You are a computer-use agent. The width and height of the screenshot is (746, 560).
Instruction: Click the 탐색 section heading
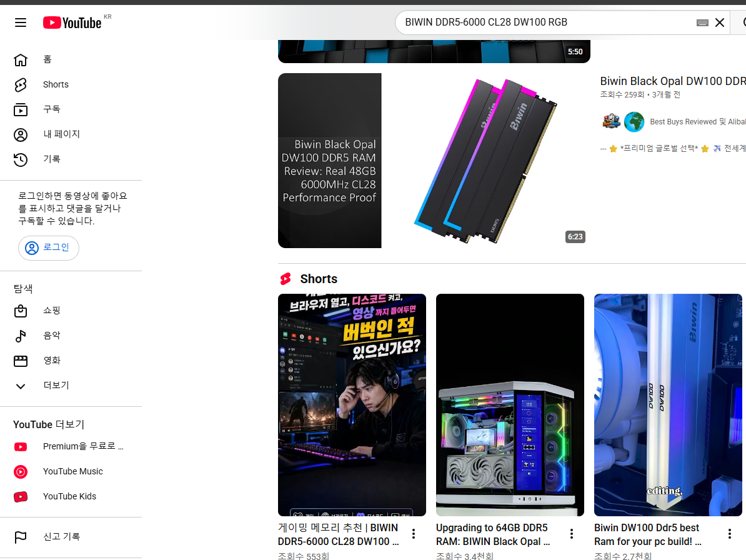[23, 289]
